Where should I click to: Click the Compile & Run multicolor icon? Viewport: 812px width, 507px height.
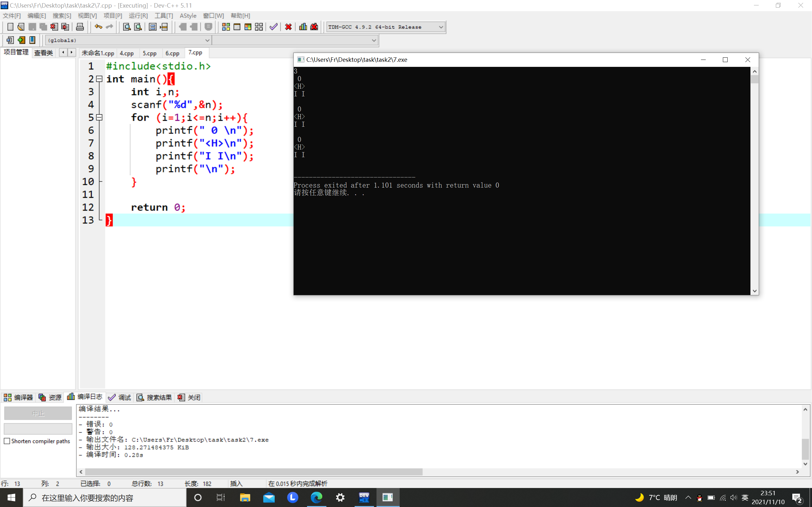pos(248,27)
